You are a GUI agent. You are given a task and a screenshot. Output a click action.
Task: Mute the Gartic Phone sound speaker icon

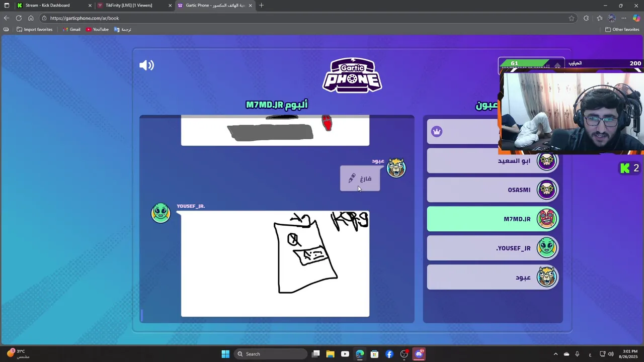pyautogui.click(x=146, y=65)
